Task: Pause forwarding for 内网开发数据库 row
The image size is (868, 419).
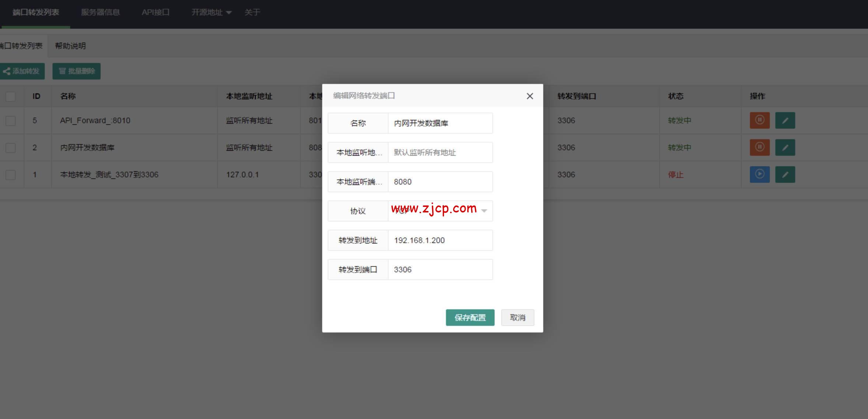Action: (759, 147)
